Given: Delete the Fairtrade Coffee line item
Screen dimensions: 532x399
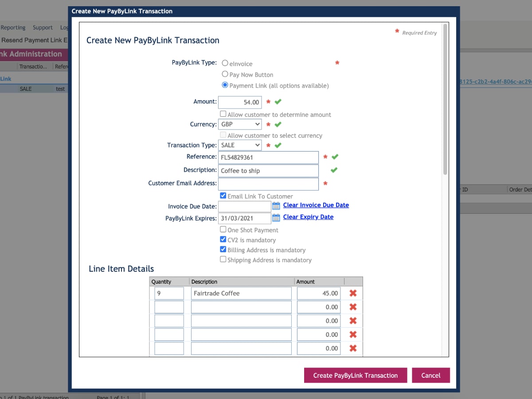Looking at the screenshot, I should [353, 293].
